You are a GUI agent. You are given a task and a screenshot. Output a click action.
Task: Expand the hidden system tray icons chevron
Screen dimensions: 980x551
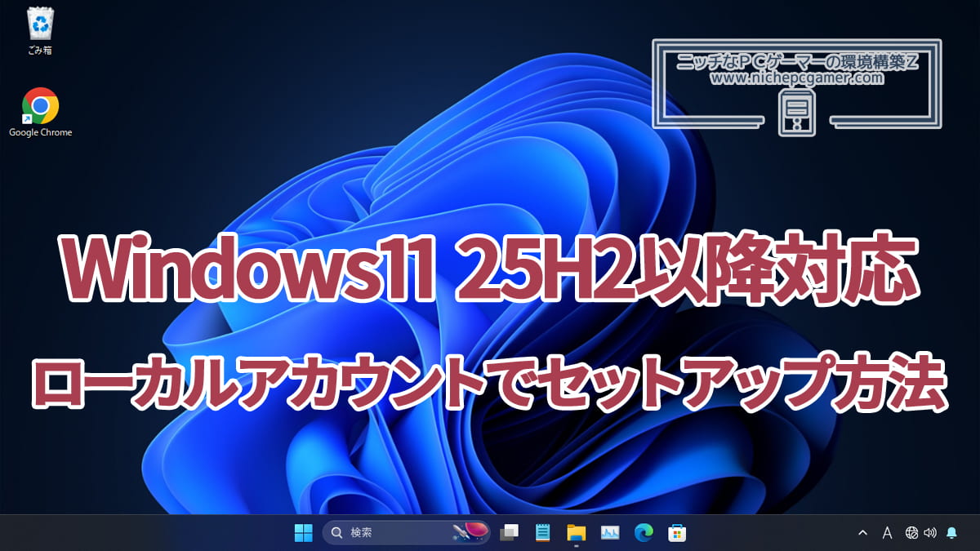click(x=862, y=533)
